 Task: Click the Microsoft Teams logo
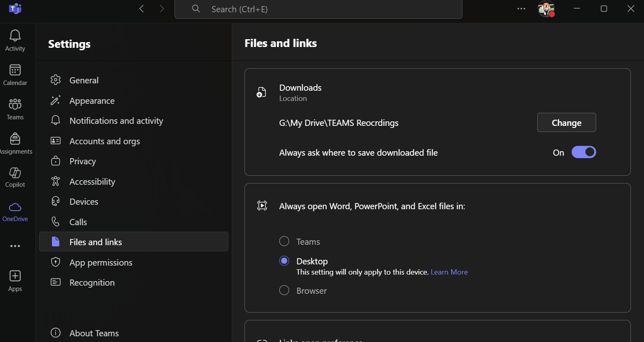[x=15, y=9]
